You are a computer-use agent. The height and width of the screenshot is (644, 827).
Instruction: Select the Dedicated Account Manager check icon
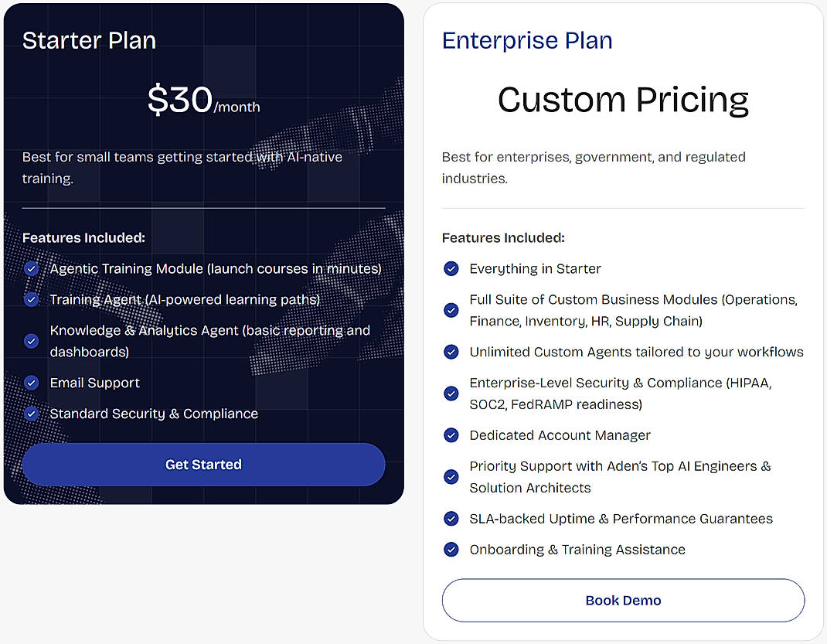pyautogui.click(x=451, y=435)
